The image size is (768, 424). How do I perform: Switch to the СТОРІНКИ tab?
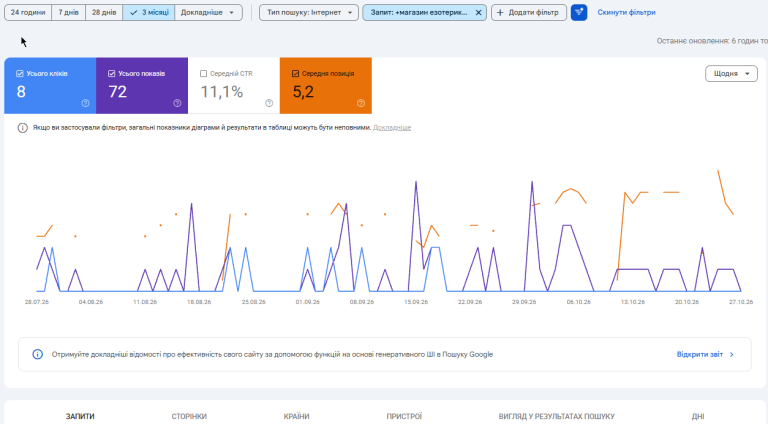[189, 416]
